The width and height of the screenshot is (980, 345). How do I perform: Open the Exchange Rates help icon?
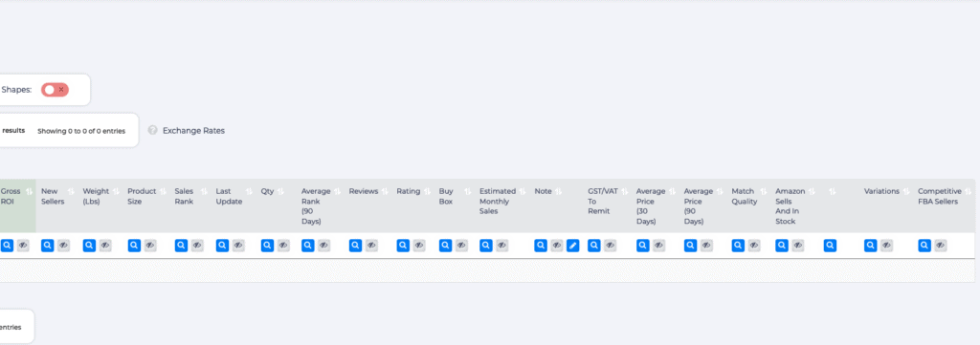tap(152, 130)
